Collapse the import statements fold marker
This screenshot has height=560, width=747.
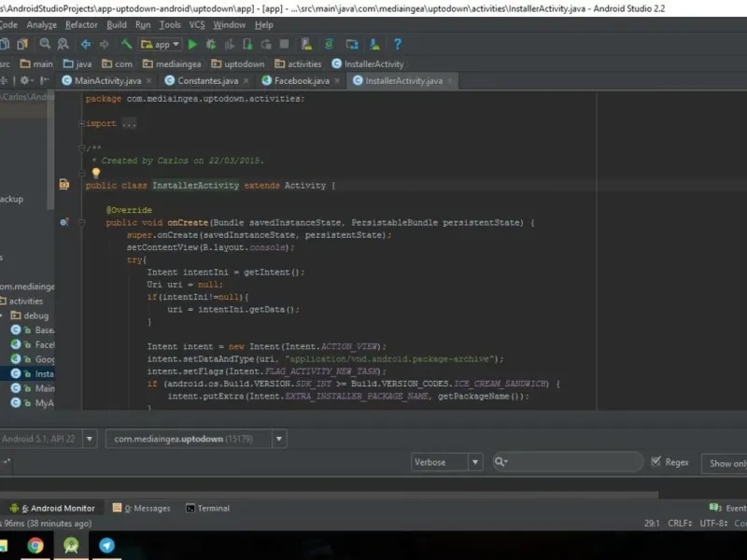tap(82, 123)
